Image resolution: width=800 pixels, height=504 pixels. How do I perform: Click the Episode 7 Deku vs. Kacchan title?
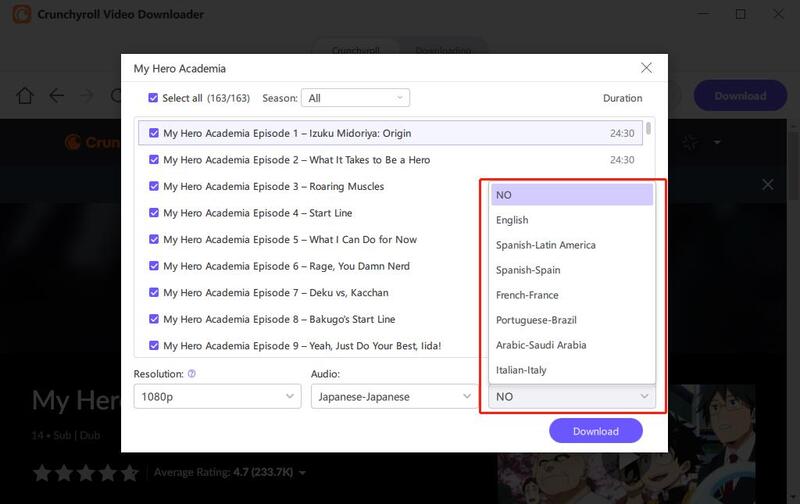276,293
